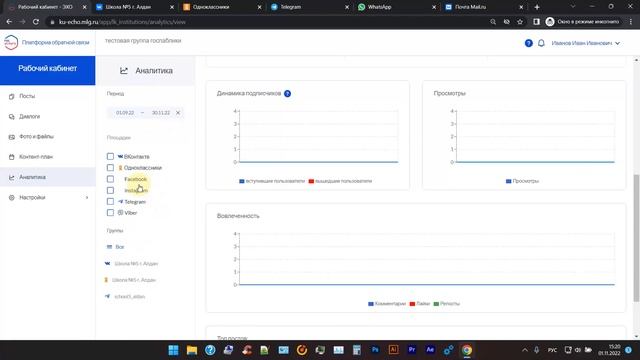Check the Telegram platform checkbox
This screenshot has width=640, height=360.
tap(110, 202)
